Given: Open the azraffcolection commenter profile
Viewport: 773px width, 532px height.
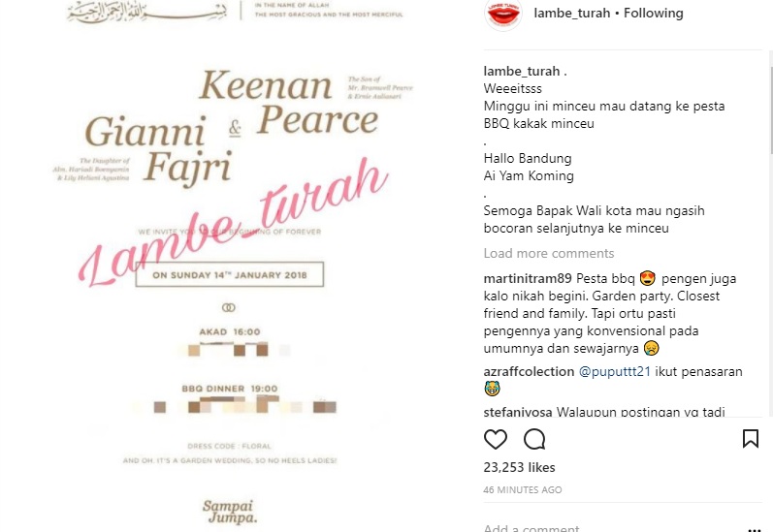Looking at the screenshot, I should 529,371.
